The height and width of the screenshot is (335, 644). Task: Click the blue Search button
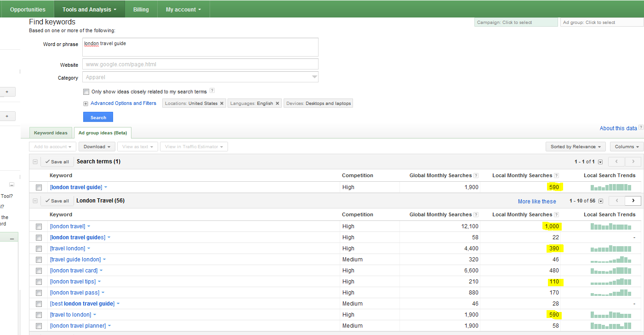point(98,117)
